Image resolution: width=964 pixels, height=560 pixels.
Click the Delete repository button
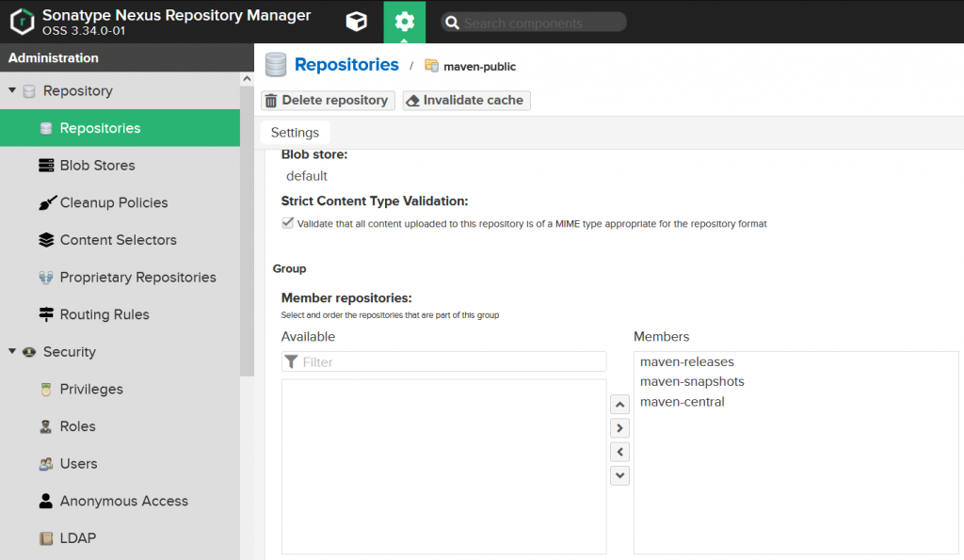(328, 100)
